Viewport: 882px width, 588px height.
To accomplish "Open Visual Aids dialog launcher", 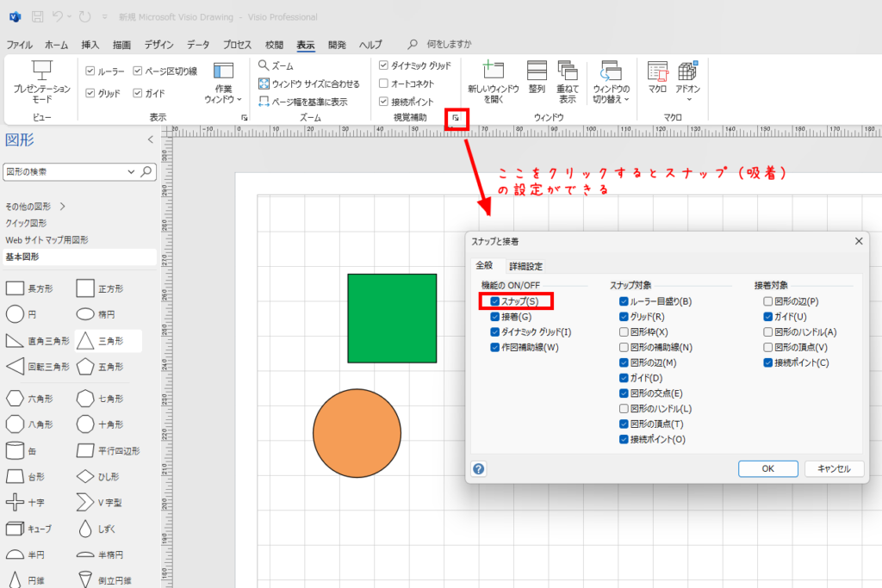I will click(x=456, y=118).
